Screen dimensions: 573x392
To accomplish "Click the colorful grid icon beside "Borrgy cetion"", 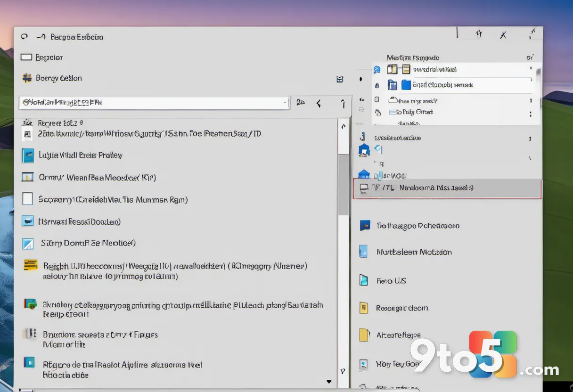I will click(27, 78).
